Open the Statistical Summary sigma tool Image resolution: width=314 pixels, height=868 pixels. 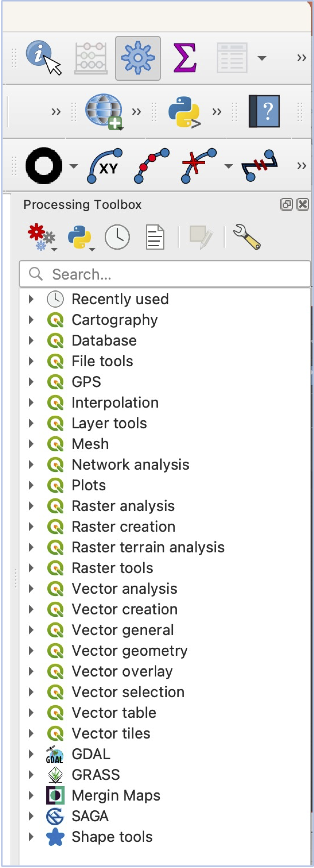(184, 58)
